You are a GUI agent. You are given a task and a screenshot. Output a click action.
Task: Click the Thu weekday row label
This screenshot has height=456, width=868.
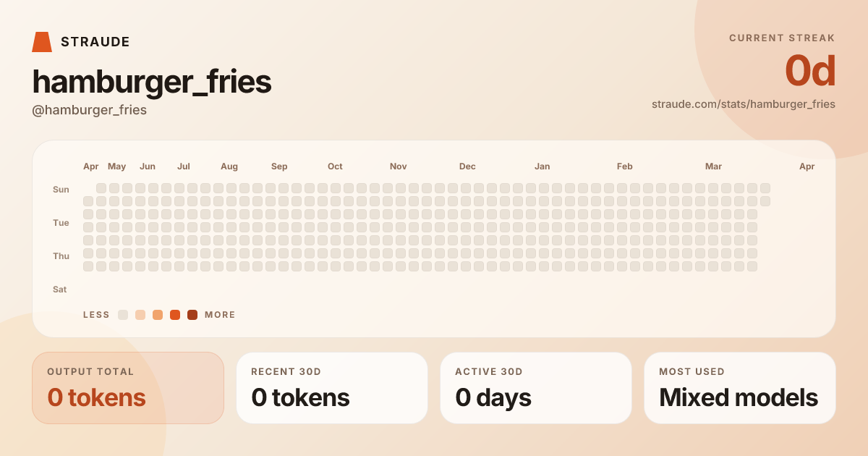61,256
